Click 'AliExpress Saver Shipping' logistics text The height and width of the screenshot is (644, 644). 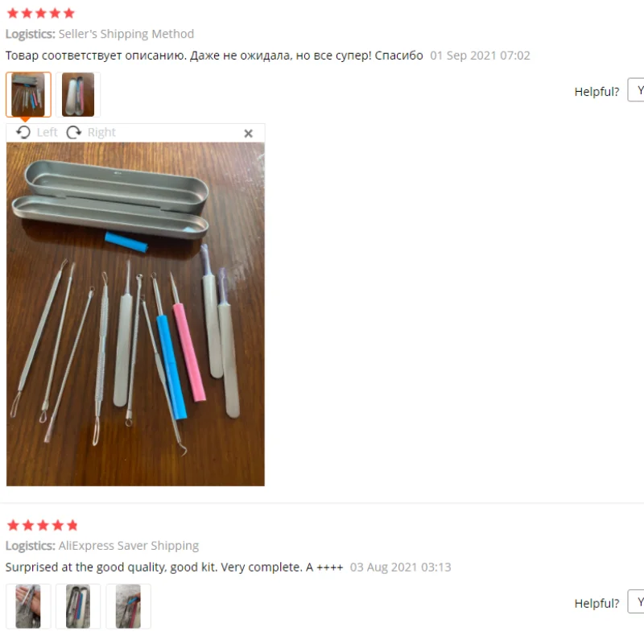[129, 546]
